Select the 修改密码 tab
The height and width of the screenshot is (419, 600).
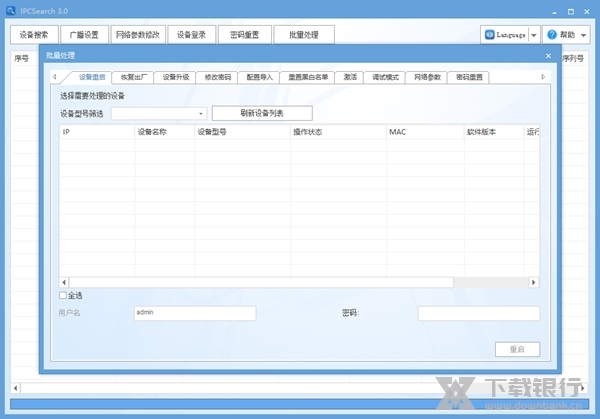point(217,77)
